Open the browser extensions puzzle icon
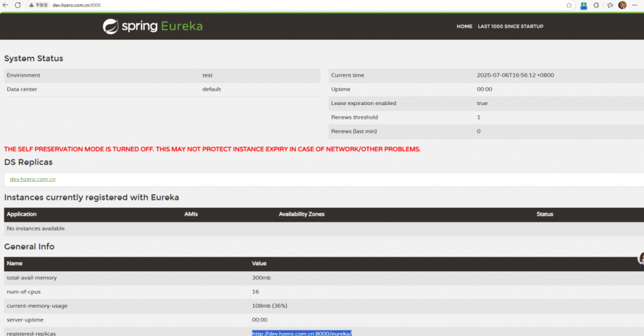This screenshot has width=644, height=336. 596,5
